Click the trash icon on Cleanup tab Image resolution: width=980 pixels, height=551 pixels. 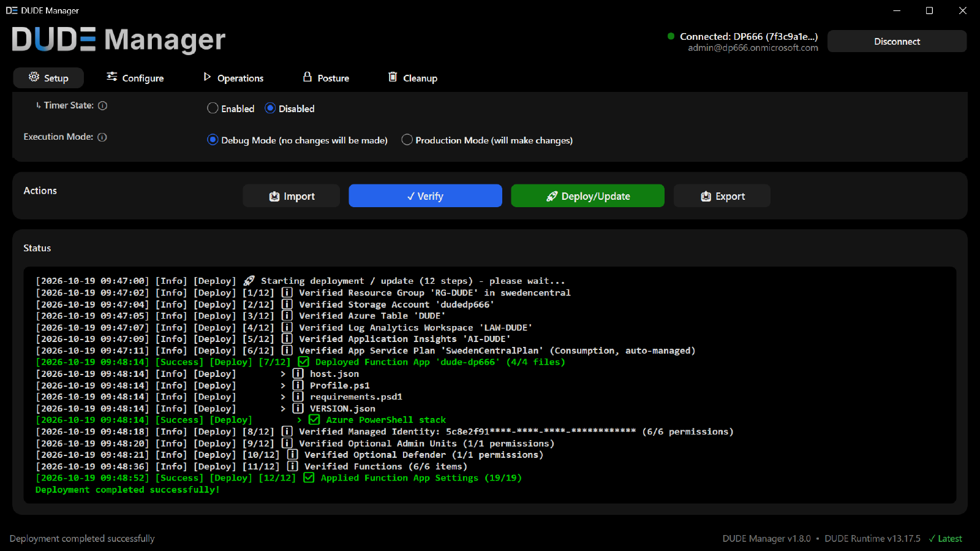(x=393, y=77)
